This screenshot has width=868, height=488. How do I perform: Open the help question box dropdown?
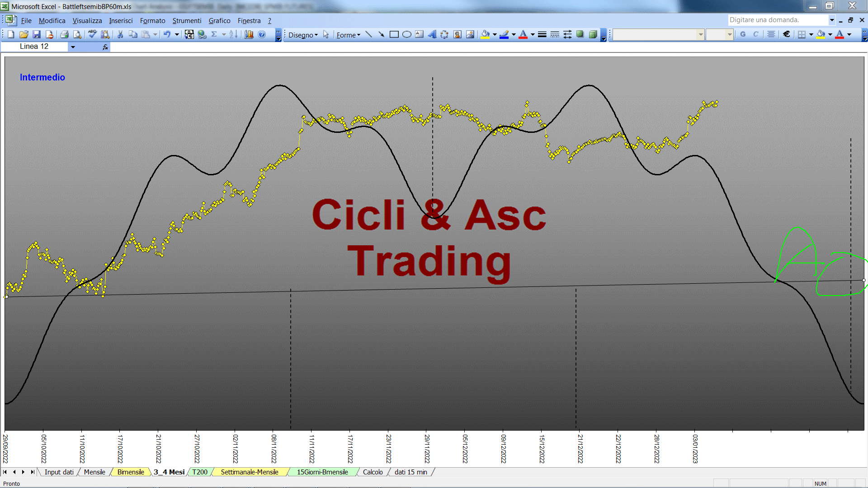pyautogui.click(x=831, y=20)
